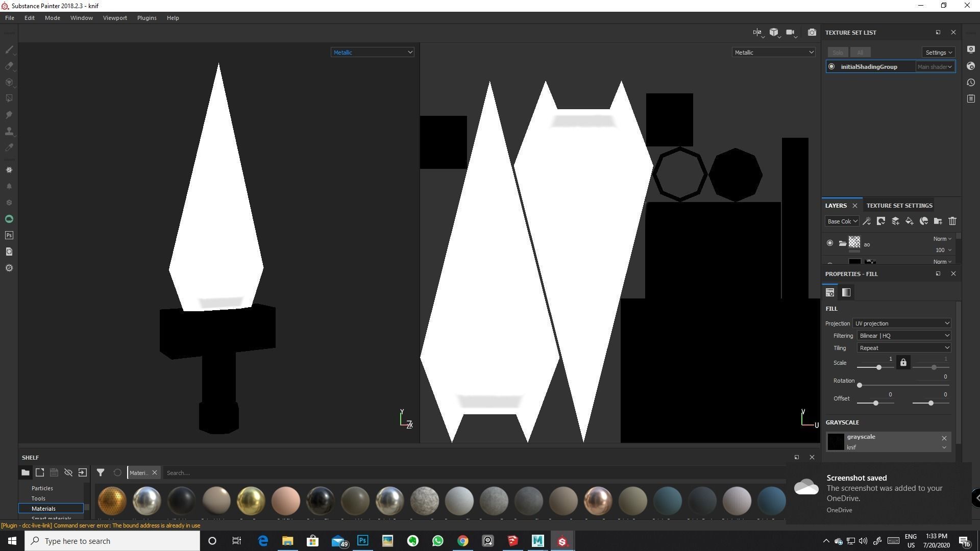Open the Projection dropdown in Fill properties

point(901,323)
